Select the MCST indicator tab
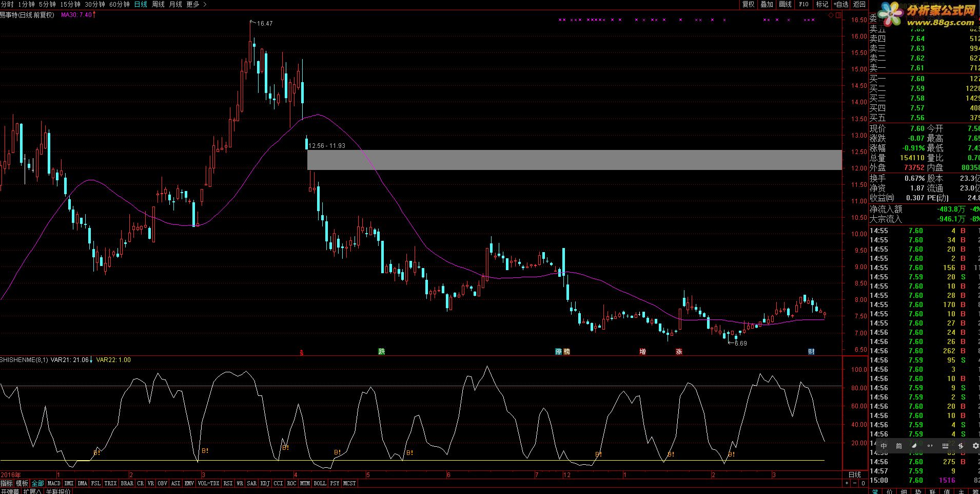The height and width of the screenshot is (494, 980). [x=349, y=483]
